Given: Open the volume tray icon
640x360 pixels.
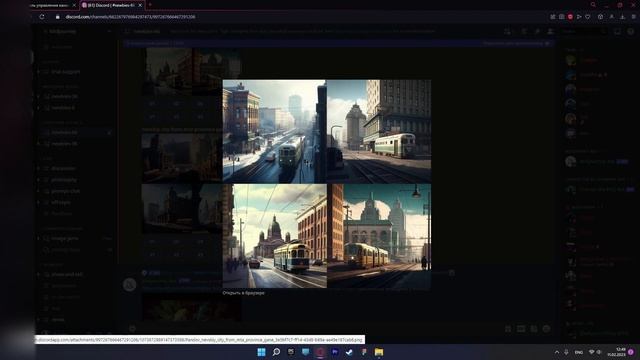Looking at the screenshot, I should [599, 352].
